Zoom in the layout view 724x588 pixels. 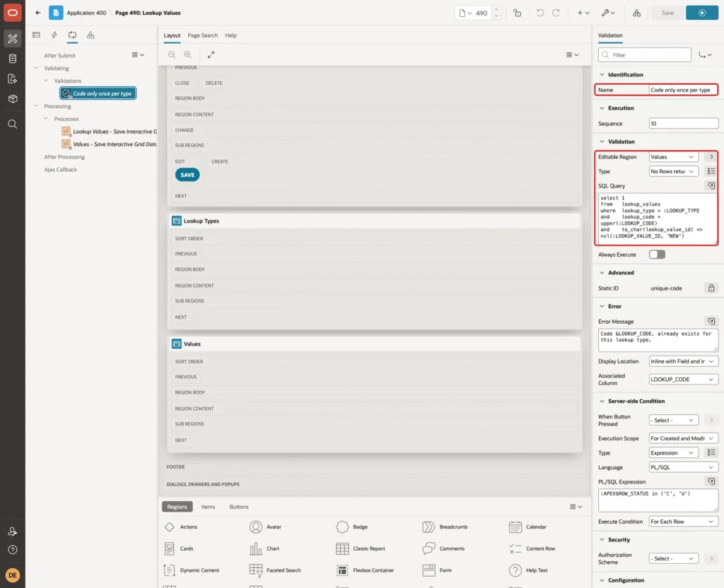point(188,54)
